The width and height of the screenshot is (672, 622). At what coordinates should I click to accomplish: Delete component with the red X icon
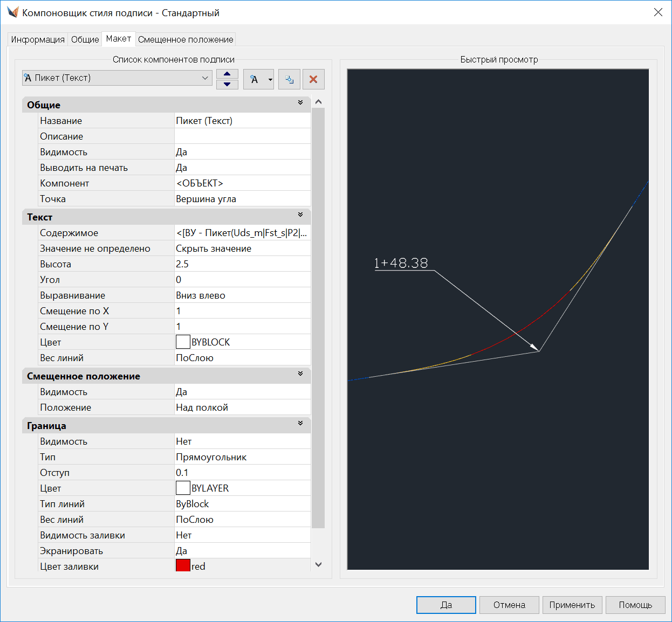[x=313, y=79]
